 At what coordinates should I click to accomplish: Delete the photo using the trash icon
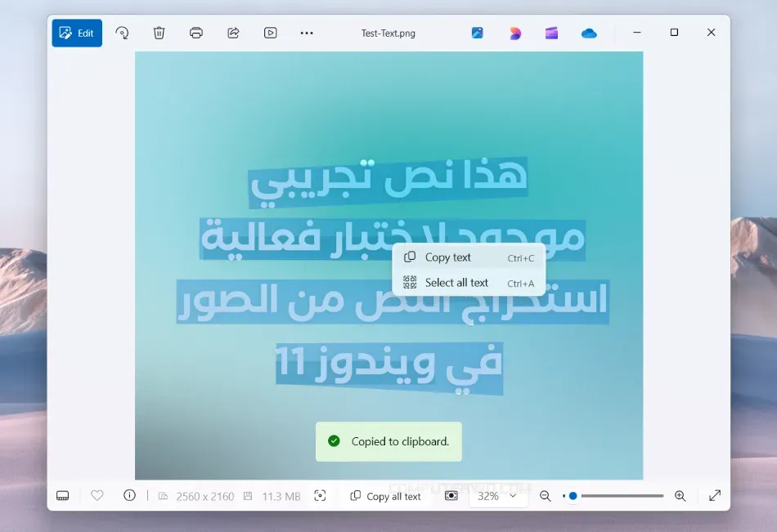pos(159,34)
